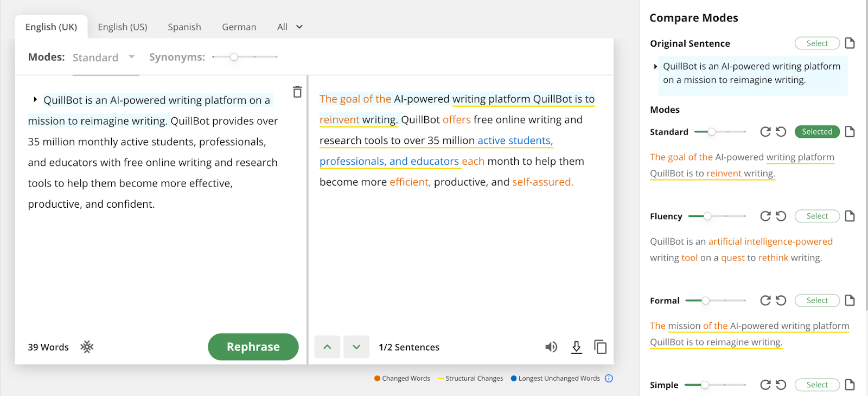Select the Fluency mode result

[817, 216]
